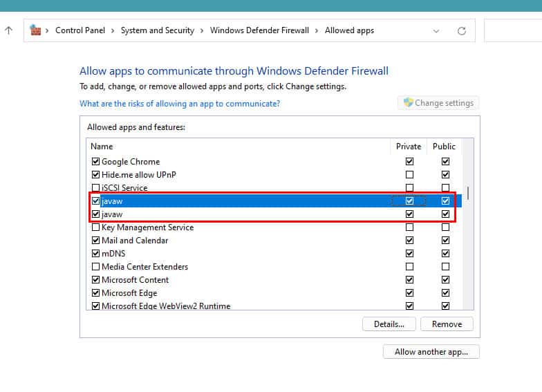Click the search box beside address bar

click(513, 30)
